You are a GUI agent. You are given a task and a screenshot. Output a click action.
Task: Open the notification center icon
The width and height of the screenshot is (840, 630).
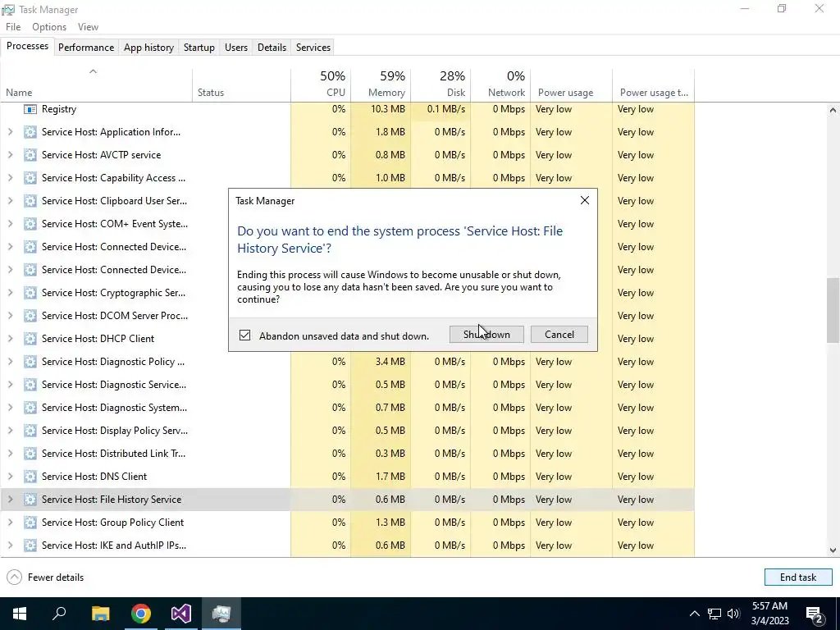point(814,614)
